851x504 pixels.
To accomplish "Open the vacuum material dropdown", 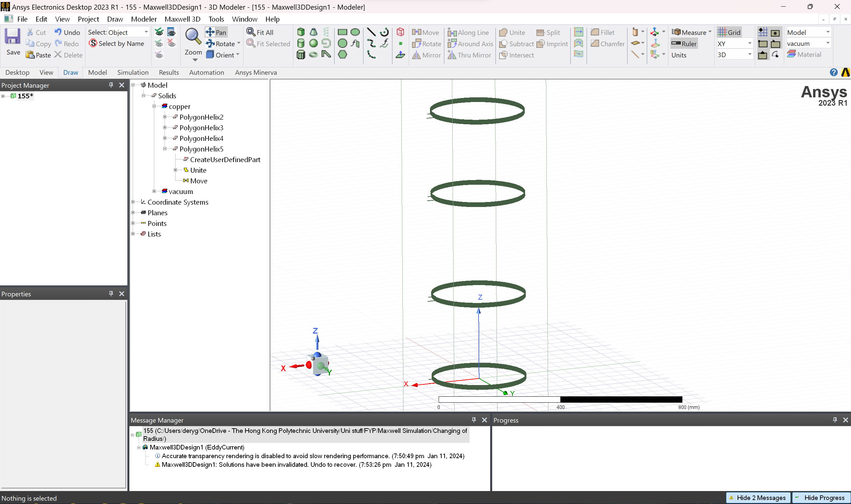I will coord(828,43).
